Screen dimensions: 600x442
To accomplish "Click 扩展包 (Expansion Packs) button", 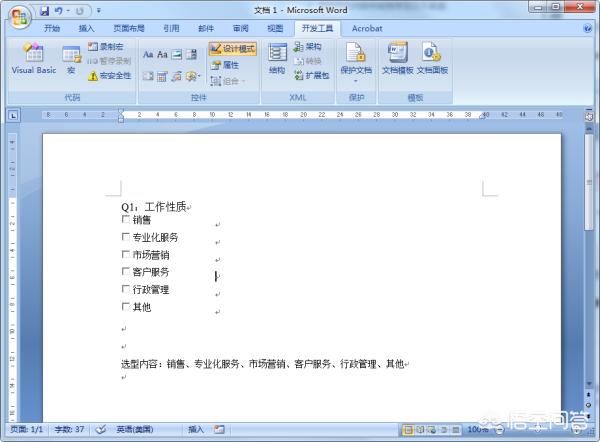I will pos(311,75).
